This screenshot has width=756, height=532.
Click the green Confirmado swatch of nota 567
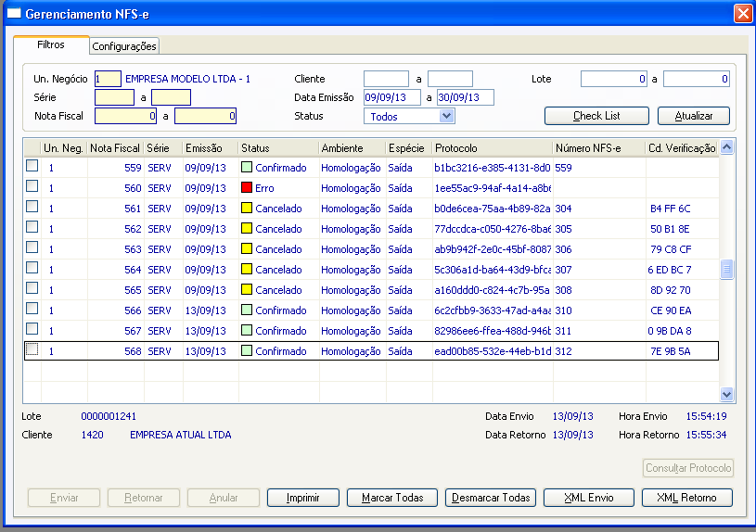[247, 330]
